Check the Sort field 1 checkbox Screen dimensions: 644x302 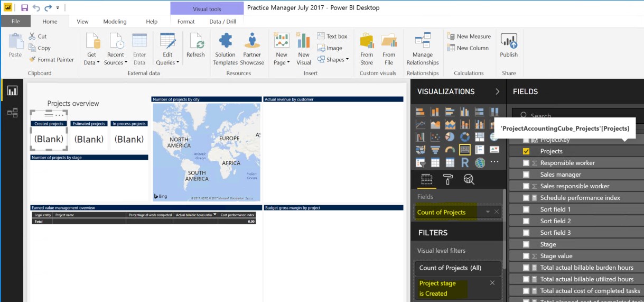coord(526,209)
